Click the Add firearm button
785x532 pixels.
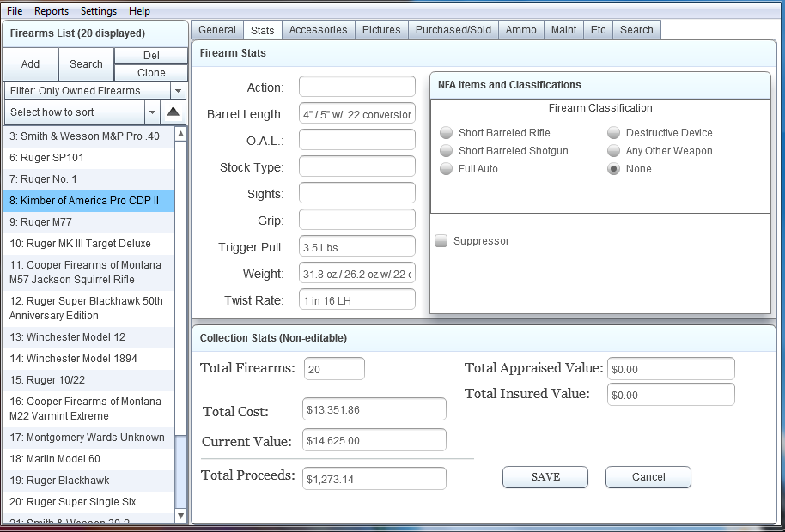31,64
